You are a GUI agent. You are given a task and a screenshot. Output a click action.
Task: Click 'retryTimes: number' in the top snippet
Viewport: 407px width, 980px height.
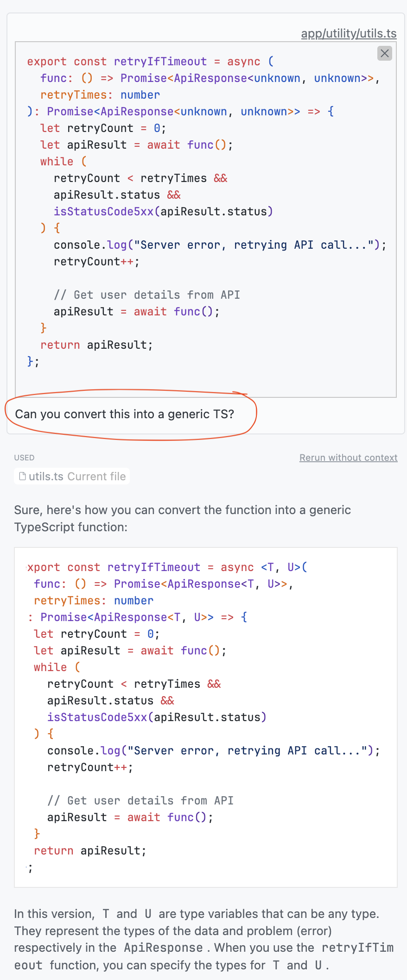point(100,95)
